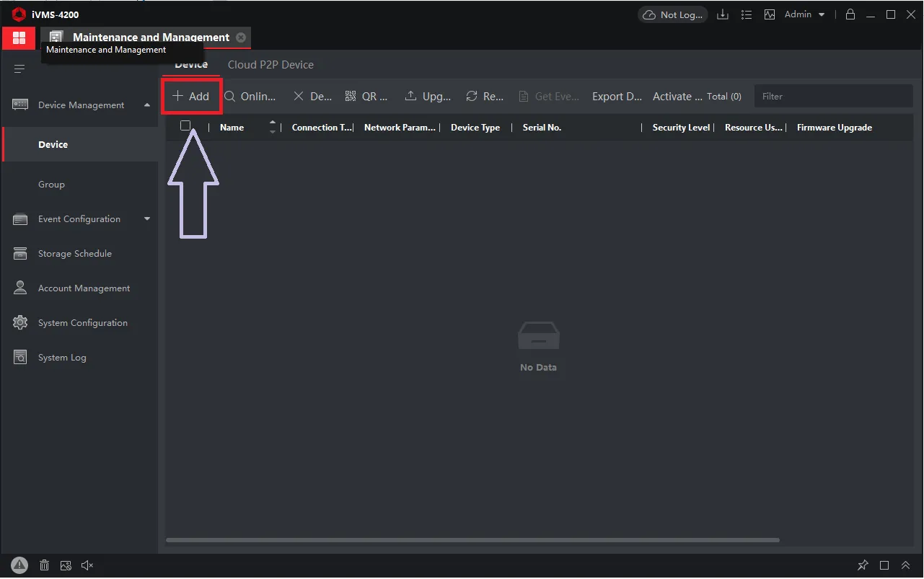Image resolution: width=924 pixels, height=579 pixels.
Task: Click the Export Device button
Action: pos(617,97)
